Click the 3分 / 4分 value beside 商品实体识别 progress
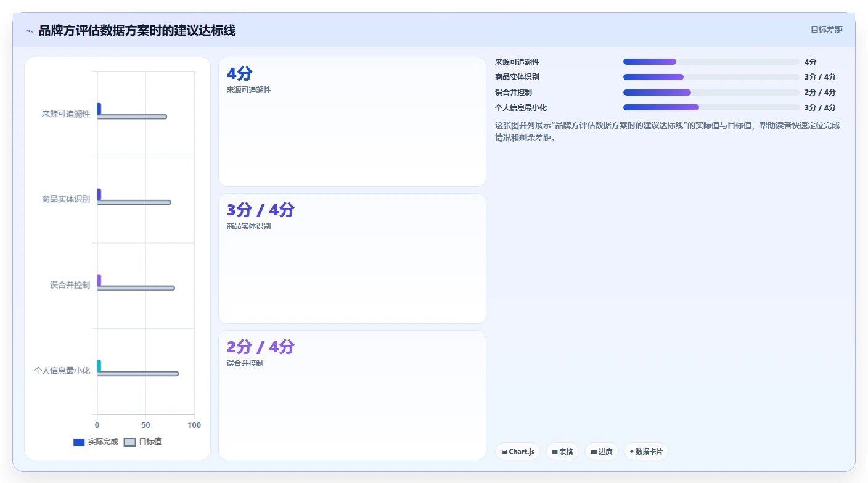Image resolution: width=868 pixels, height=483 pixels. click(x=820, y=77)
